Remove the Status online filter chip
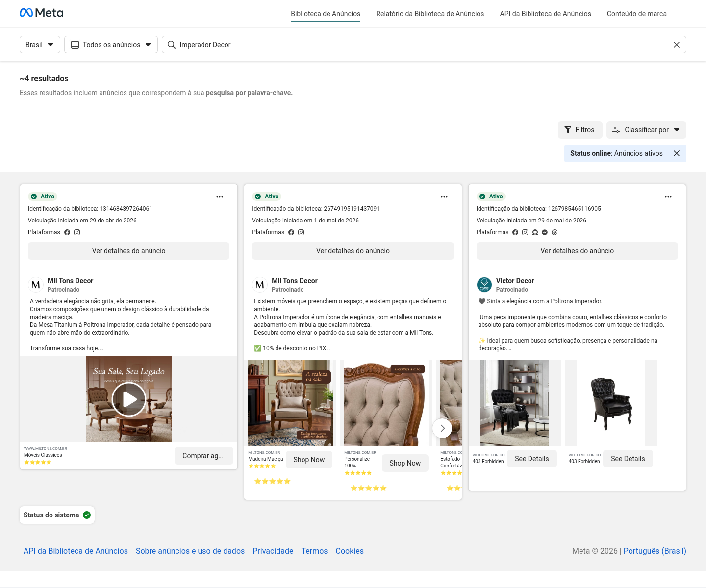 (x=677, y=153)
